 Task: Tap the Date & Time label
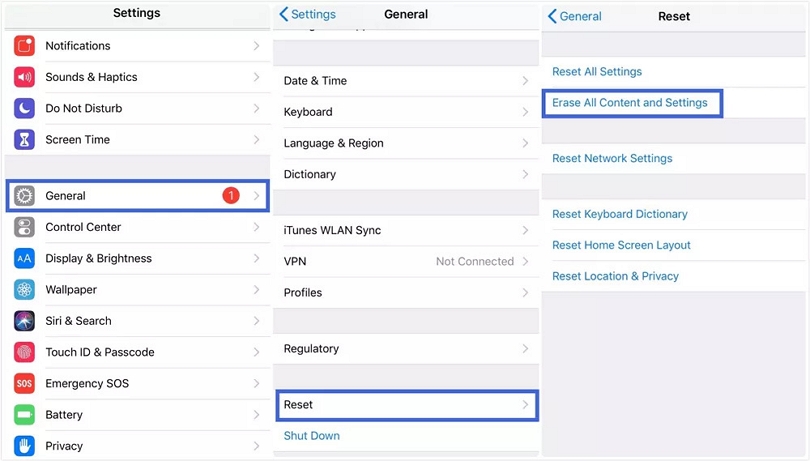[x=315, y=81]
